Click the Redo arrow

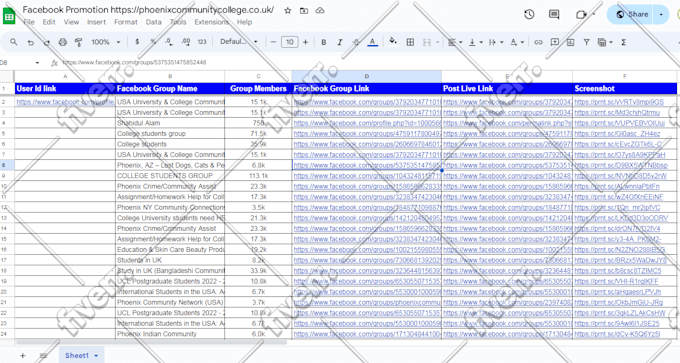tap(46, 42)
